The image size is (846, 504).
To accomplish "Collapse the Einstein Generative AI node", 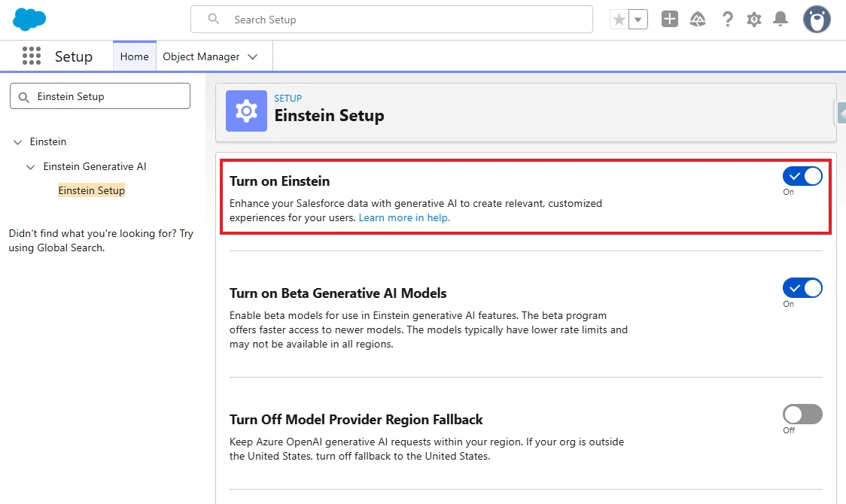I will pos(31,167).
